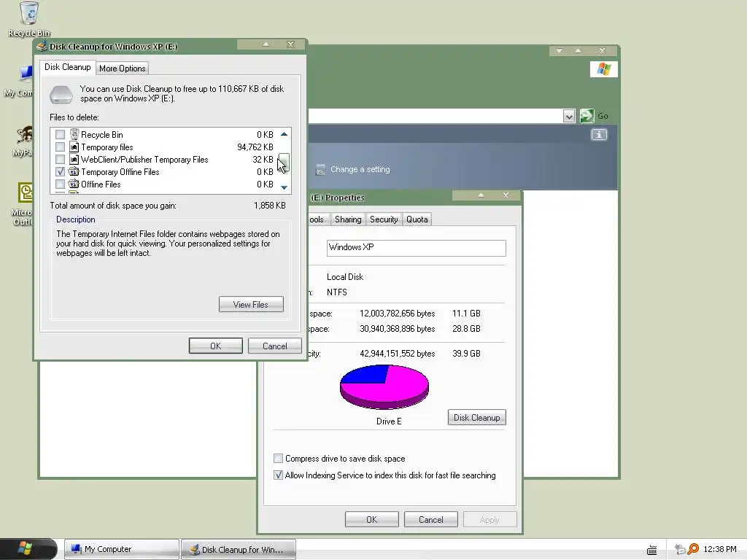The image size is (747, 560).
Task: Click the Change a setting link
Action: click(x=360, y=169)
